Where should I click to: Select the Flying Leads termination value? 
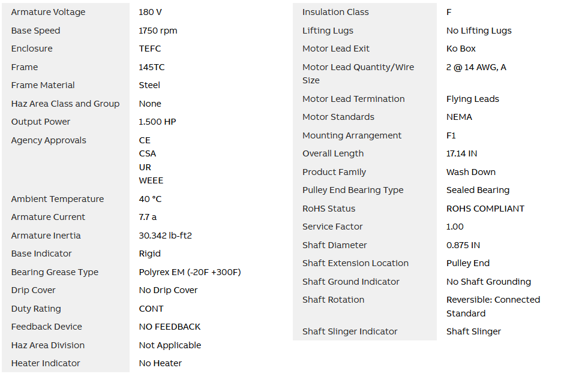(472, 99)
